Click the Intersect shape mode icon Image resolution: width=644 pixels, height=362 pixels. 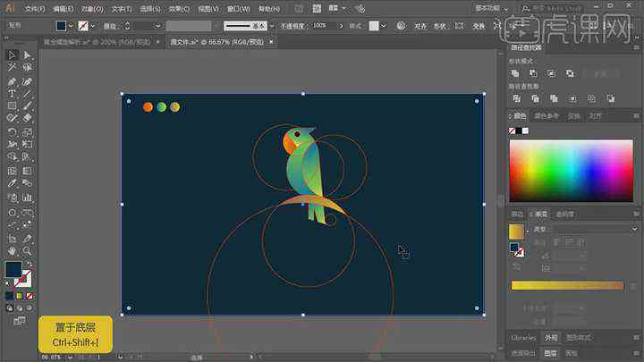[x=551, y=73]
